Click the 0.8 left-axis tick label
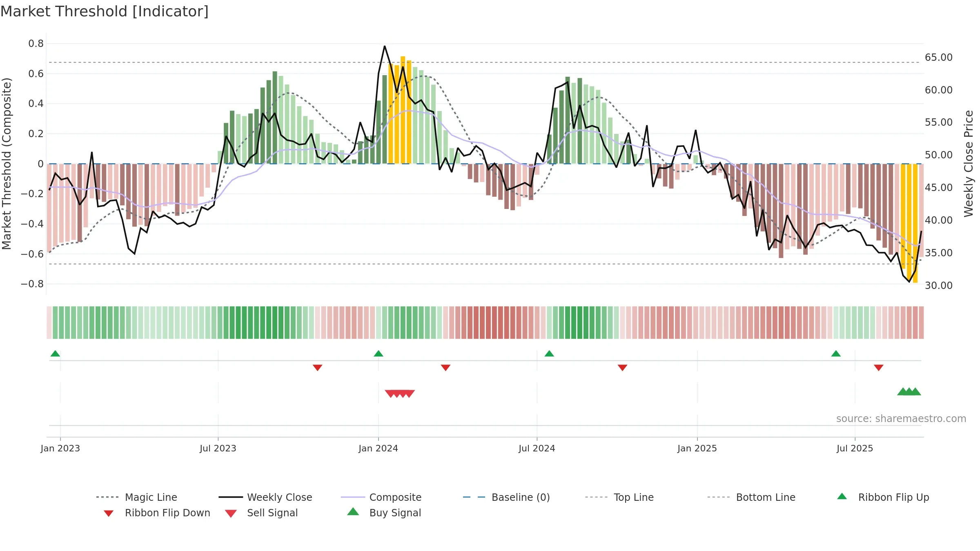Screen dimensions: 980x551 (36, 44)
